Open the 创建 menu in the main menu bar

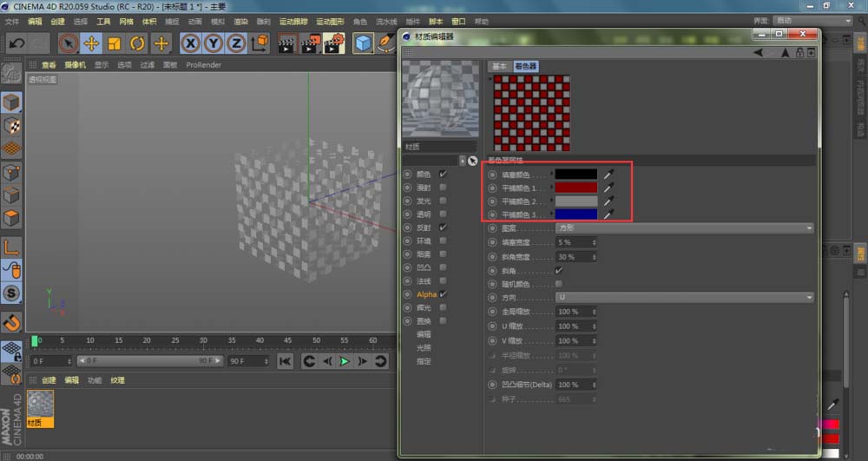click(x=57, y=22)
